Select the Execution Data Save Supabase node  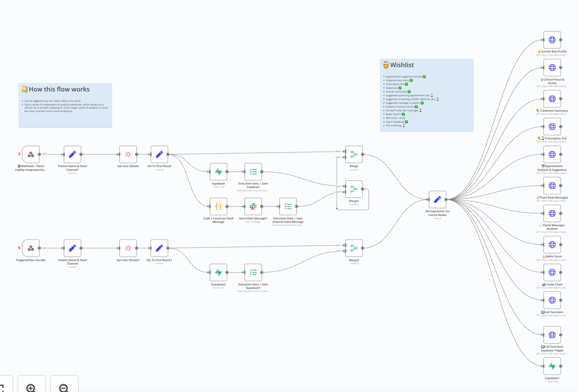click(253, 172)
